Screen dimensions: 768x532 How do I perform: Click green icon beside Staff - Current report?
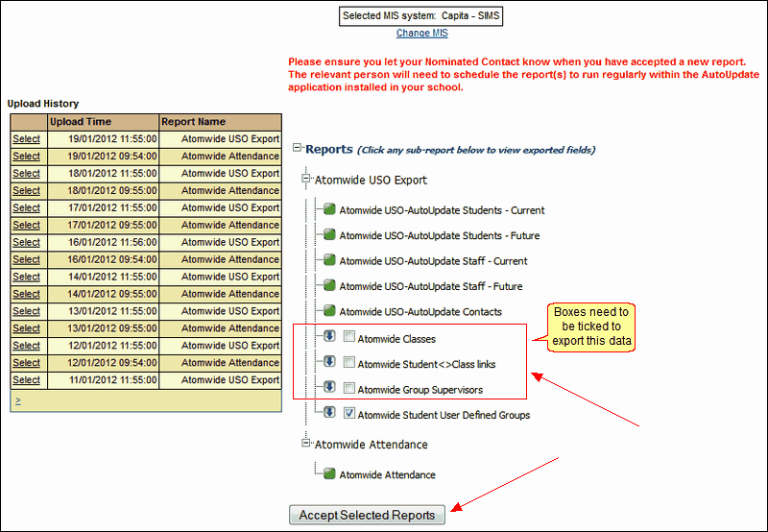[x=329, y=260]
